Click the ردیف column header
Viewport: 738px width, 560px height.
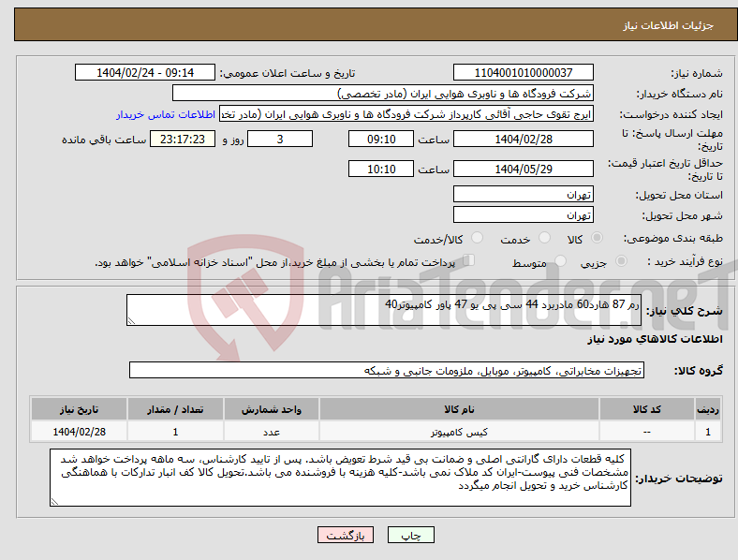coord(708,409)
